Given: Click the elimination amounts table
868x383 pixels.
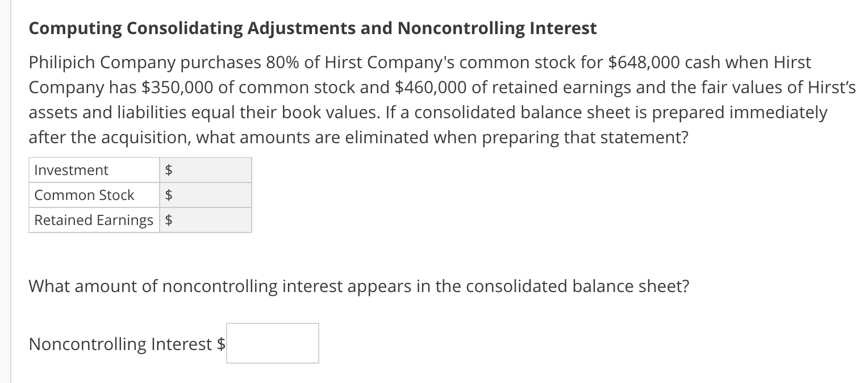Looking at the screenshot, I should click(140, 195).
